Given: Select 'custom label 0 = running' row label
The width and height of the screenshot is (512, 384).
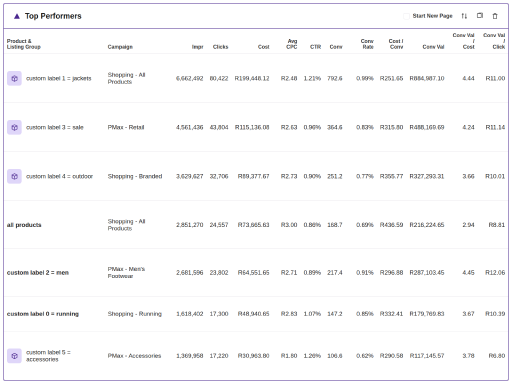Looking at the screenshot, I should (43, 314).
